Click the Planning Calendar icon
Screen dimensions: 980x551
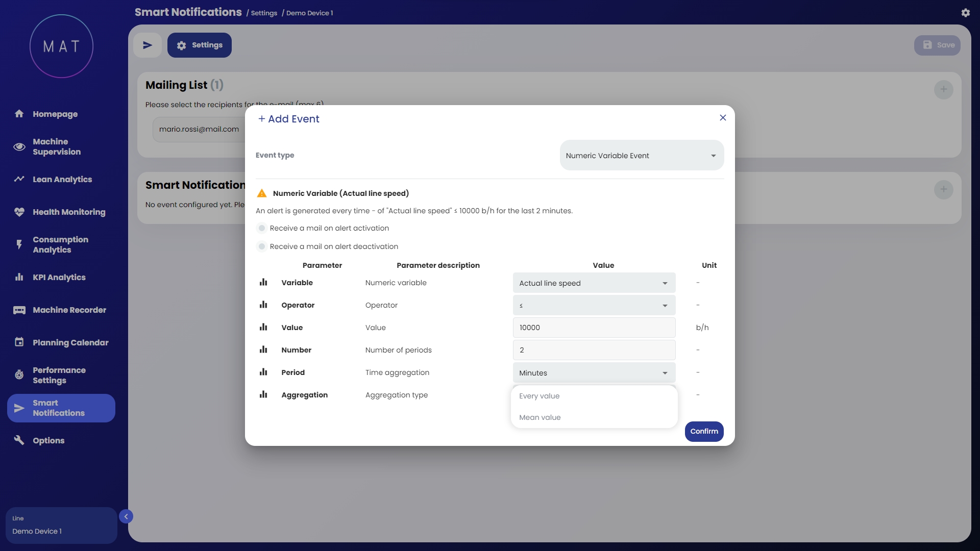coord(19,342)
